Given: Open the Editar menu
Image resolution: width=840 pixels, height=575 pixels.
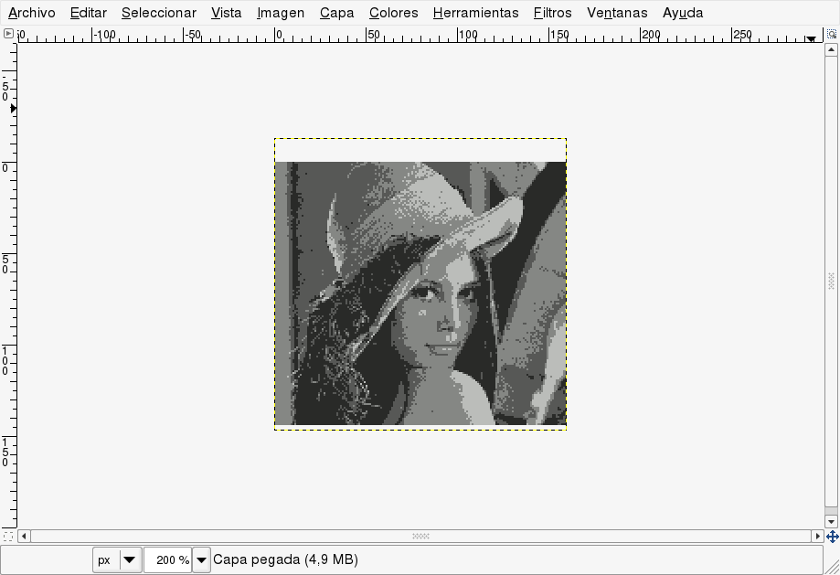Looking at the screenshot, I should (88, 13).
